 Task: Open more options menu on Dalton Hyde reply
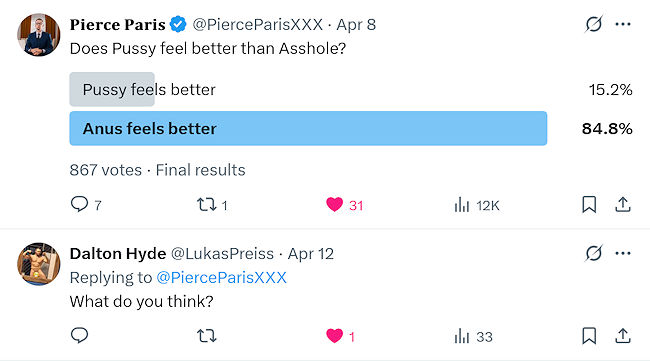tap(623, 253)
